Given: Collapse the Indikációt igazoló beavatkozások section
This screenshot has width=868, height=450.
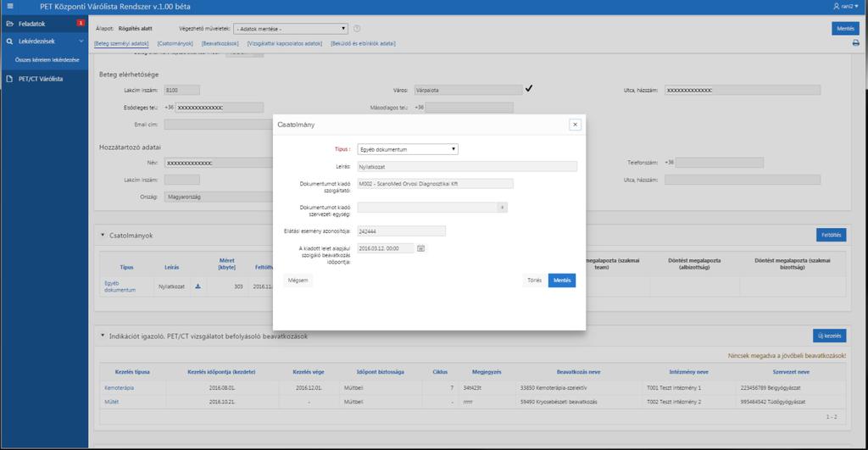Looking at the screenshot, I should [103, 336].
